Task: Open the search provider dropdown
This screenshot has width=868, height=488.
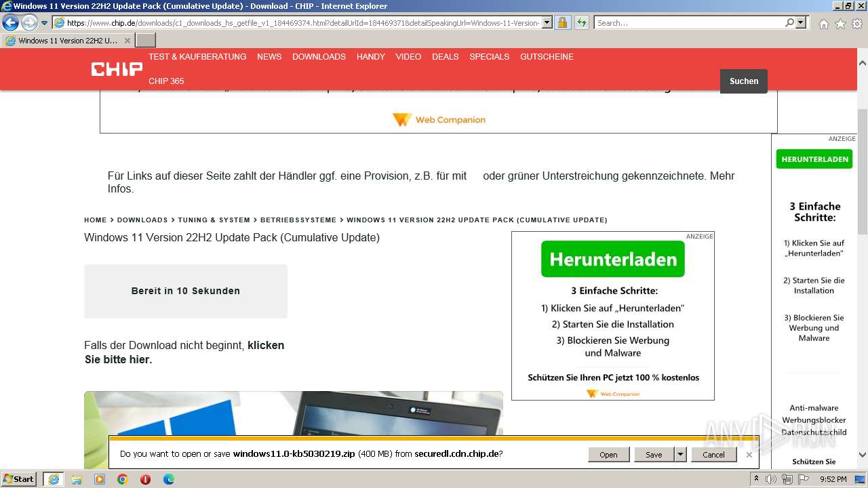Action: 802,22
